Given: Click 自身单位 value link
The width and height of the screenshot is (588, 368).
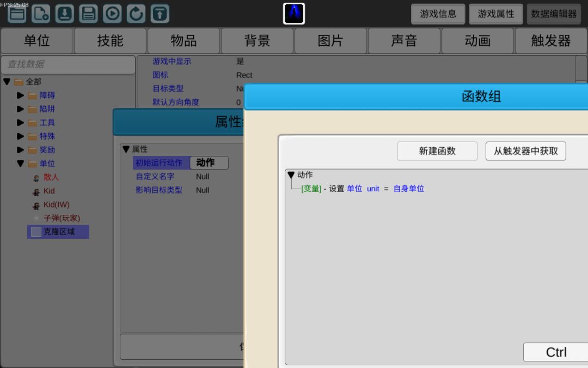Looking at the screenshot, I should point(409,189).
